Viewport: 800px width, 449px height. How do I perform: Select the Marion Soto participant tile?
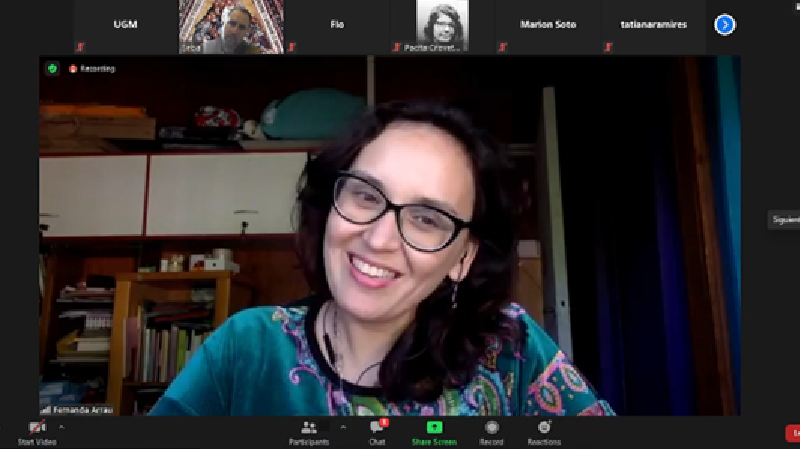coord(548,27)
